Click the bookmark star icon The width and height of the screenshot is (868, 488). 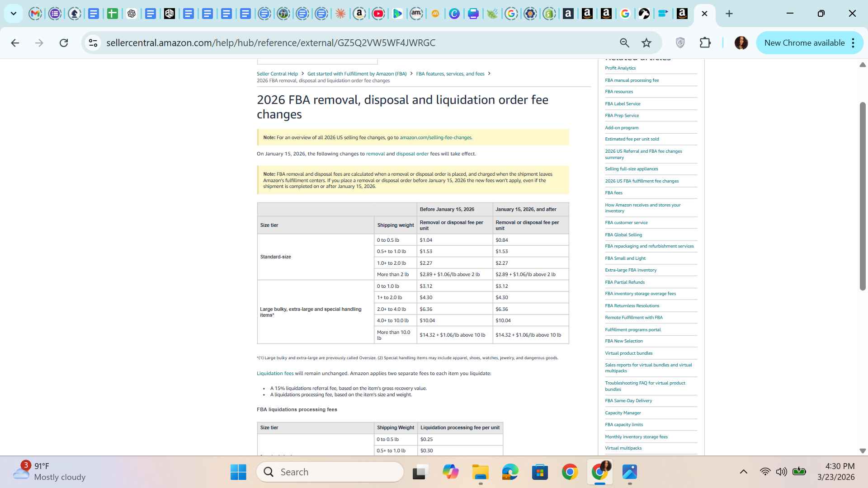click(x=646, y=43)
